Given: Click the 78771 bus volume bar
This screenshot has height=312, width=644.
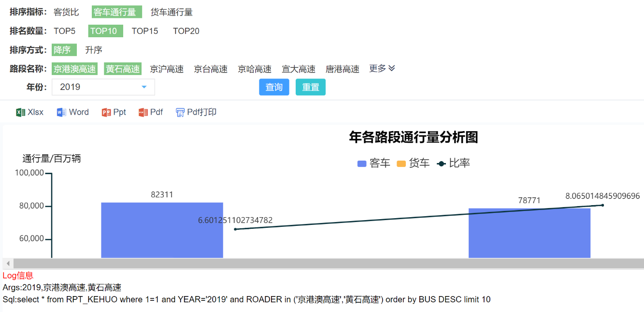Looking at the screenshot, I should click(x=530, y=233).
